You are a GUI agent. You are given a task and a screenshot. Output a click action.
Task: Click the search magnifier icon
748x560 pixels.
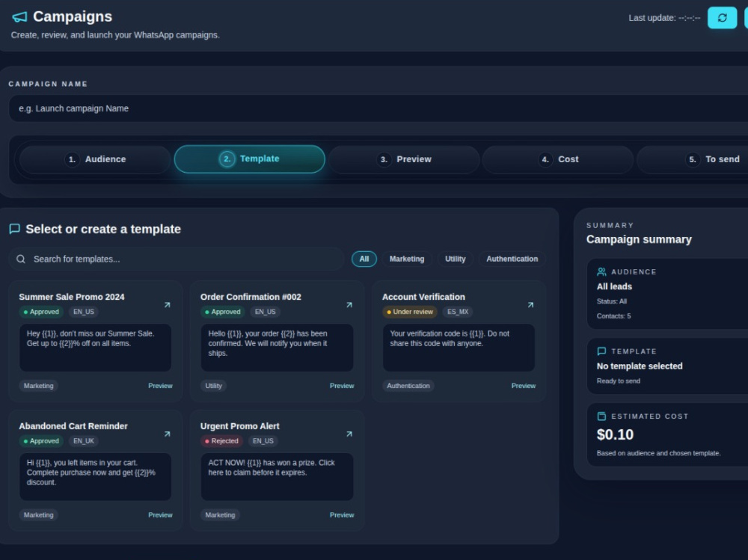pos(20,259)
